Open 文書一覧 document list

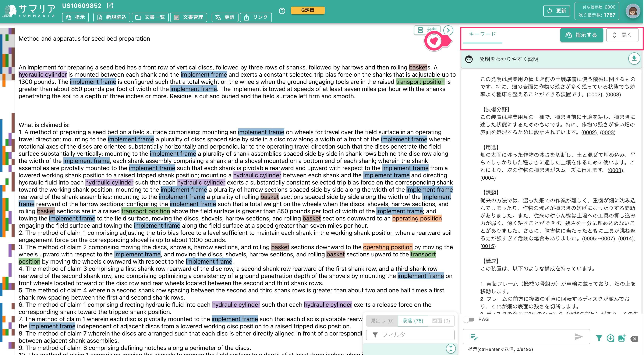(x=150, y=17)
